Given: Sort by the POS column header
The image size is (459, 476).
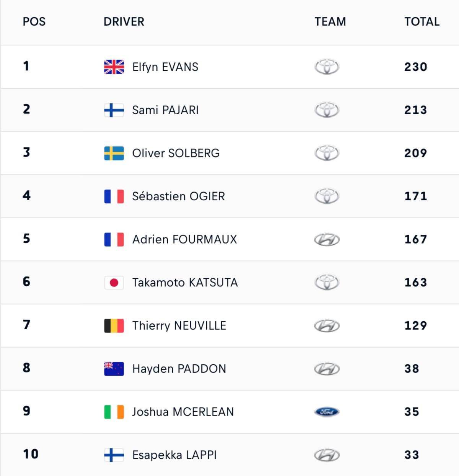Looking at the screenshot, I should [x=34, y=21].
